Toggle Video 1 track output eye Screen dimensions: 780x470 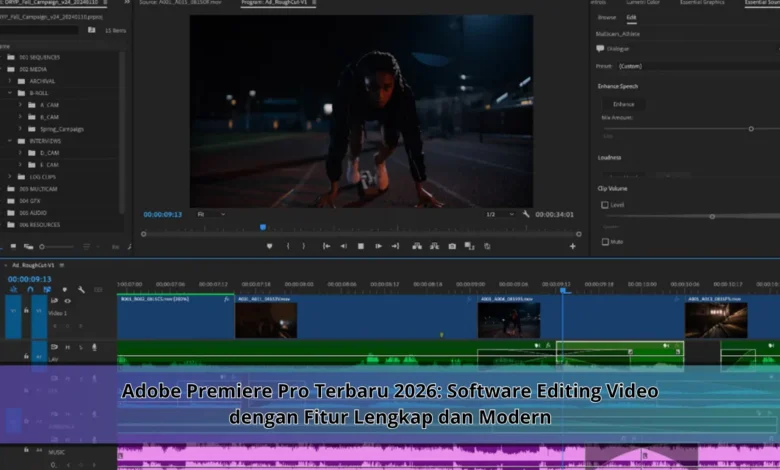point(68,301)
